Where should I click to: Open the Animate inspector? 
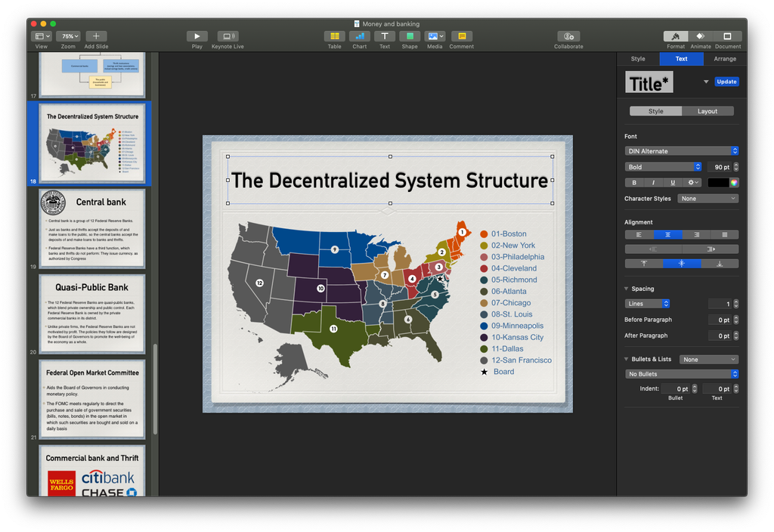click(701, 36)
